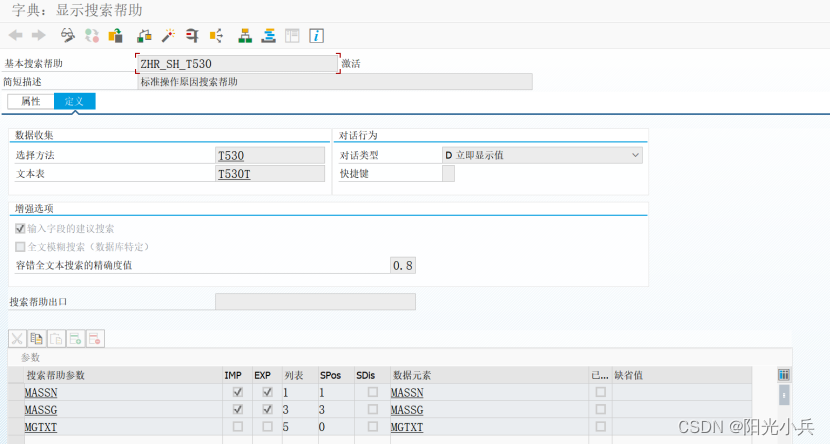Toggle the SDis checkbox for MGTXT row
Viewport: 830px width, 445px height.
[373, 426]
